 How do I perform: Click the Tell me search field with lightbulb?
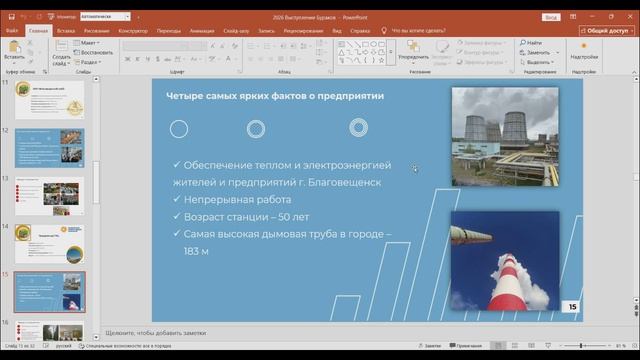(413, 31)
